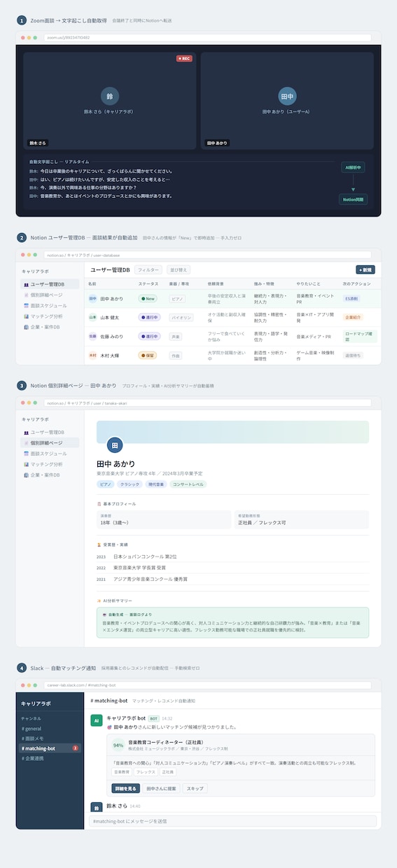The height and width of the screenshot is (868, 397).
Task: Open マッチング分析 in the user-database window sidebar
Action: click(49, 316)
